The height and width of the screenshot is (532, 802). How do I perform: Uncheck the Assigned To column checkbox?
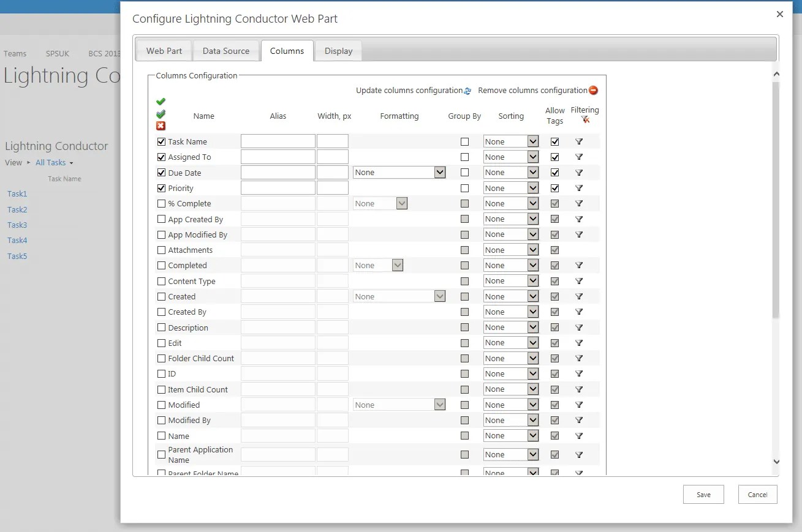[162, 157]
